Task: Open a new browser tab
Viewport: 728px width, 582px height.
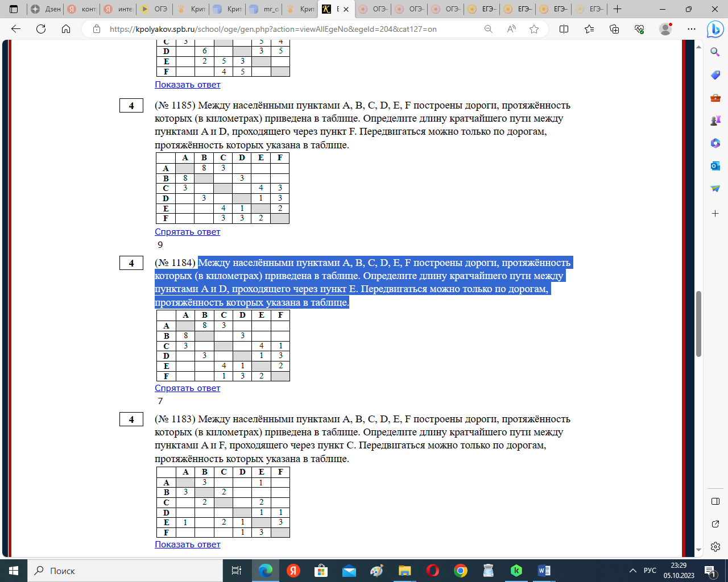Action: point(618,9)
